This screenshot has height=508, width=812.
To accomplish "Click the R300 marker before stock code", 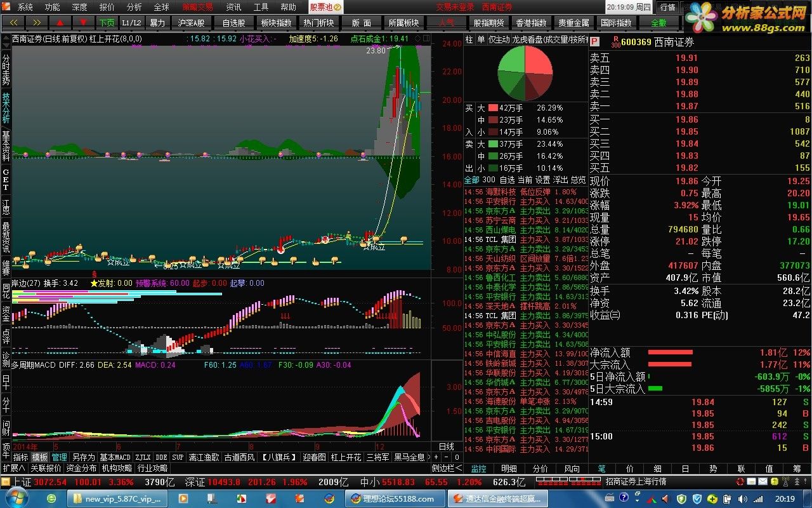I will (615, 42).
